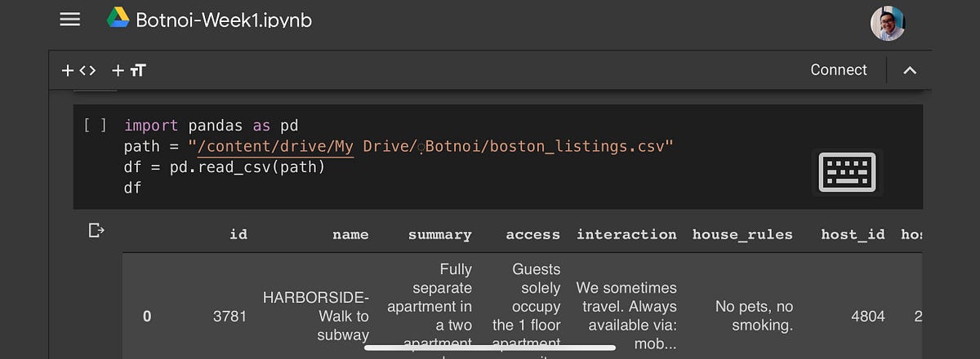Click the cell output toggle icon
This screenshot has height=359, width=980.
[x=96, y=231]
